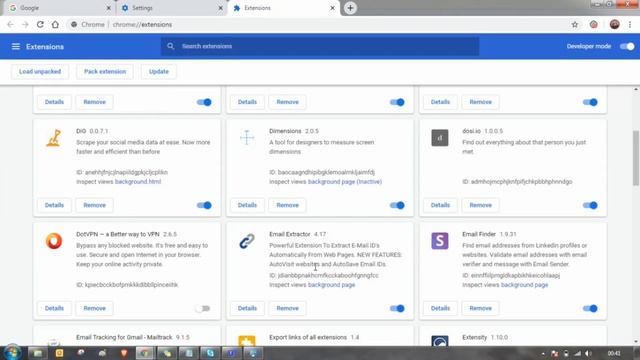Click the Pack extension button
Viewport: 640px width, 360px height.
[105, 71]
